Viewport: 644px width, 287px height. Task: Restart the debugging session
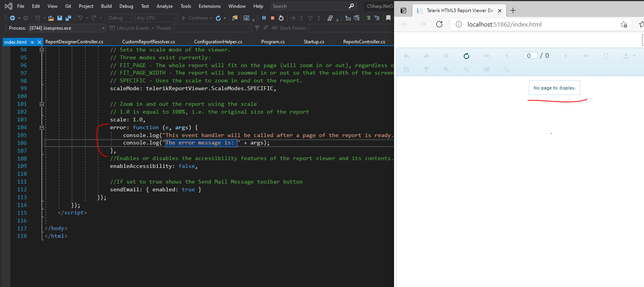pos(281,18)
